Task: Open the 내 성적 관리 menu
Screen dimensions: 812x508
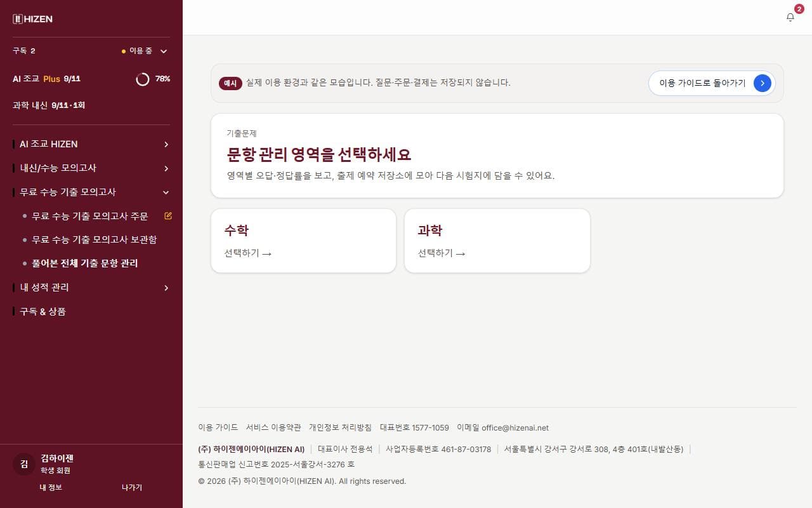Action: point(91,288)
